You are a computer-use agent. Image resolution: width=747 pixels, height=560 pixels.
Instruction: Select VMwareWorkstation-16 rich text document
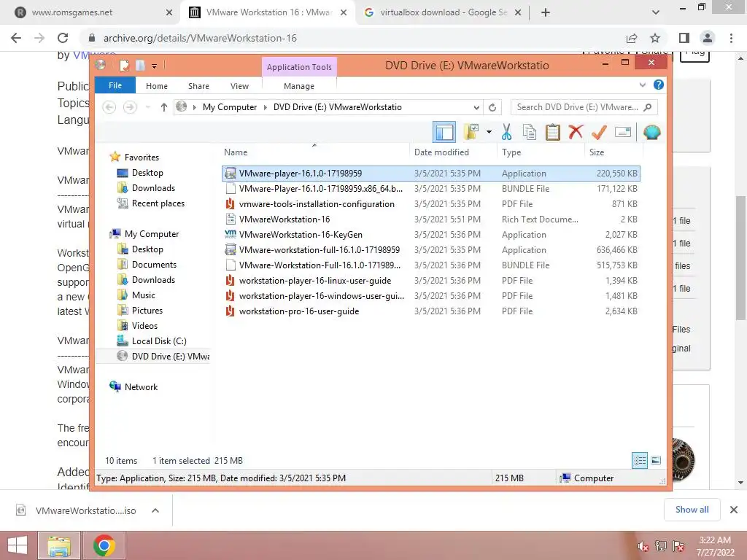[x=430, y=219]
